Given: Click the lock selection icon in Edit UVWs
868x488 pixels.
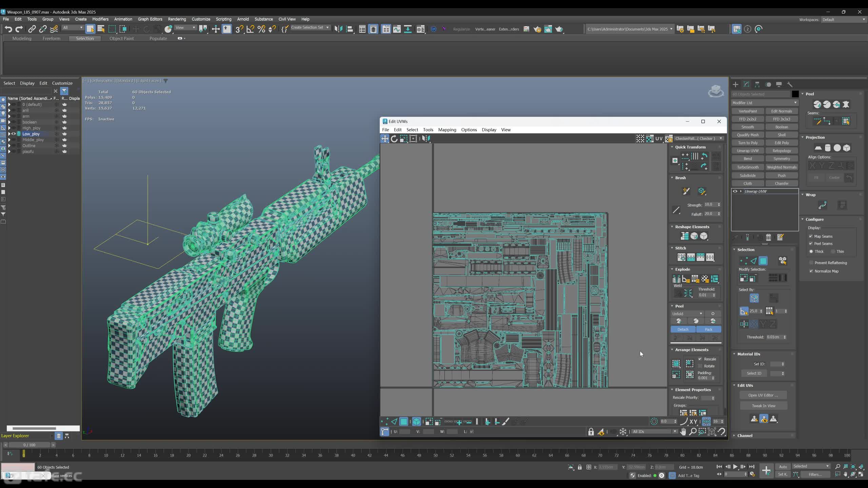Looking at the screenshot, I should [x=591, y=432].
